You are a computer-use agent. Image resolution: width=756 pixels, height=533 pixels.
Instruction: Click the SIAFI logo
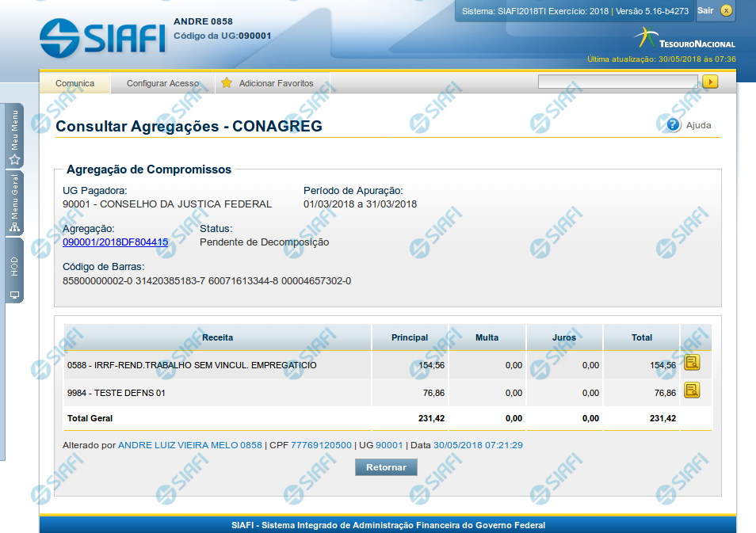(102, 36)
